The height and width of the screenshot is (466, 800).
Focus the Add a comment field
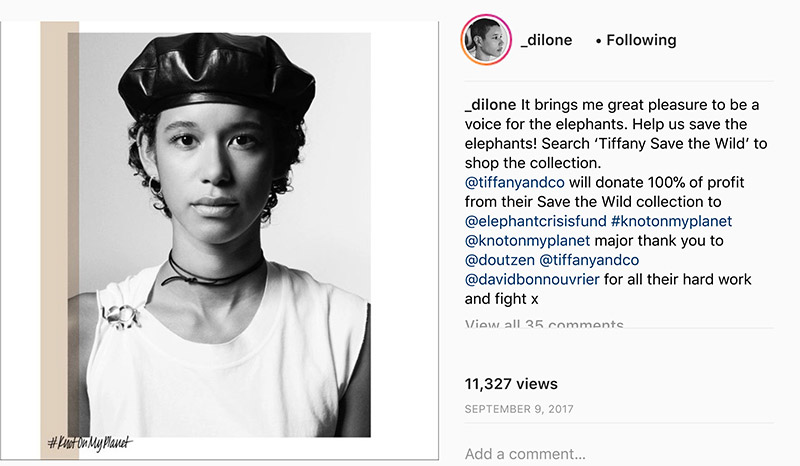(600, 454)
